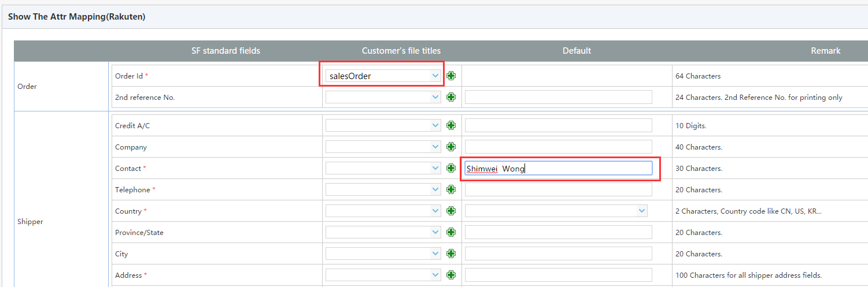868x287 pixels.
Task: Click the 'Shipper' section label
Action: coord(30,221)
